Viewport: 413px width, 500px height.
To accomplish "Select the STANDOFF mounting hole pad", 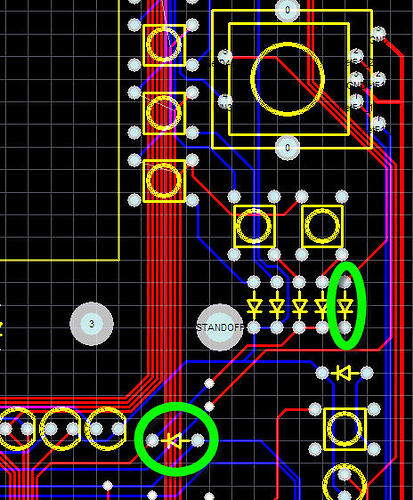I will [x=220, y=327].
